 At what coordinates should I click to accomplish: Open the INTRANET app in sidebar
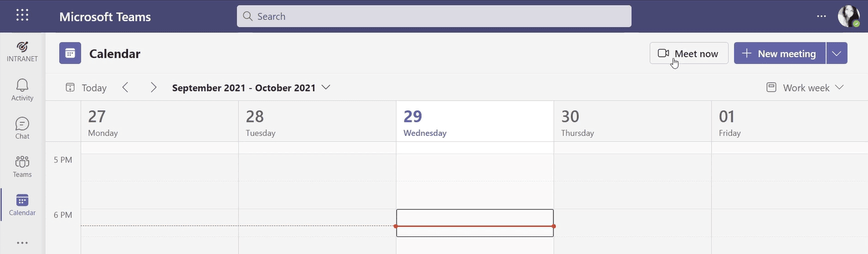click(22, 51)
